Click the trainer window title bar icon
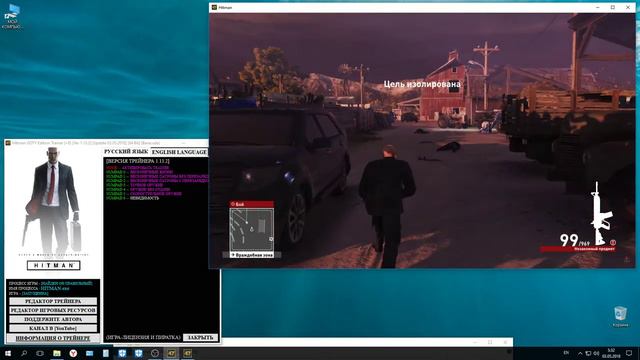This screenshot has width=640, height=360. pos(8,143)
